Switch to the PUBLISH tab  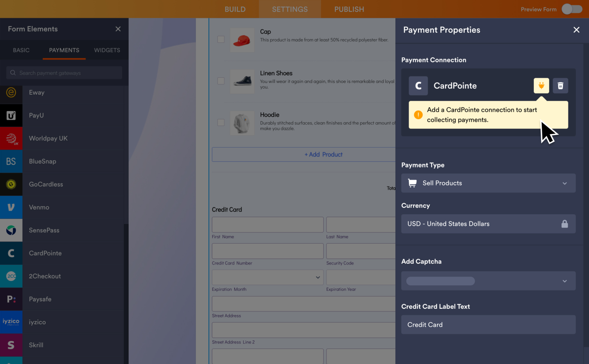coord(349,9)
